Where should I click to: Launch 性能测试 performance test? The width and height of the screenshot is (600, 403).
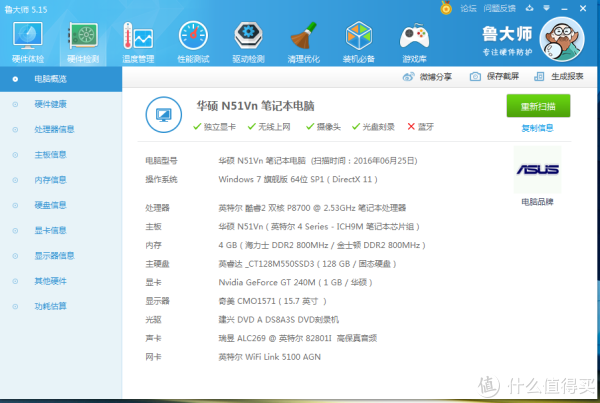tap(193, 42)
